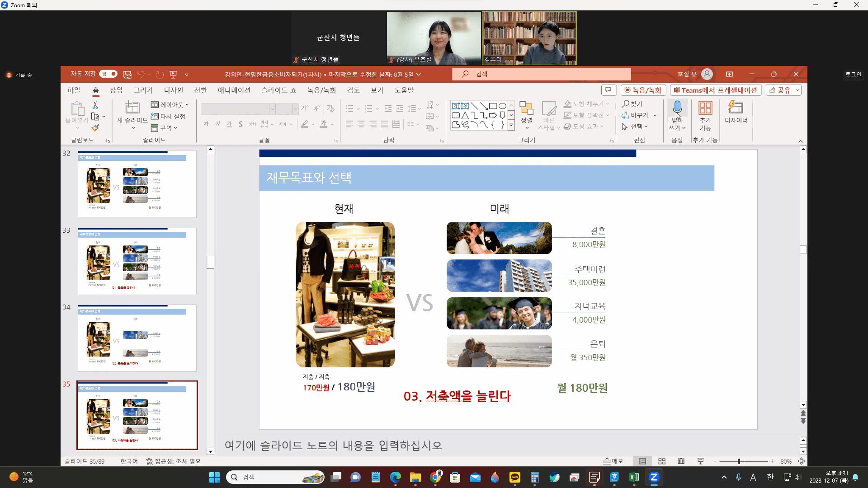The height and width of the screenshot is (488, 868).
Task: Open the font size combo box
Action: [287, 109]
